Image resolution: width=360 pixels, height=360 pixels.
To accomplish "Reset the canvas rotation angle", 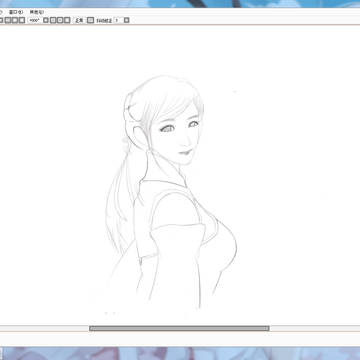I will tap(67, 20).
